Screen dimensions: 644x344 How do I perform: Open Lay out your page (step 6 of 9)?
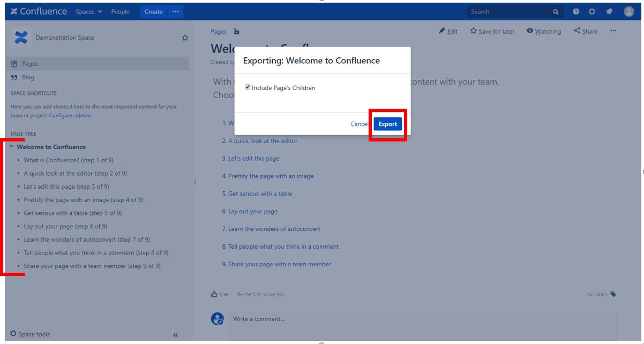pos(65,226)
